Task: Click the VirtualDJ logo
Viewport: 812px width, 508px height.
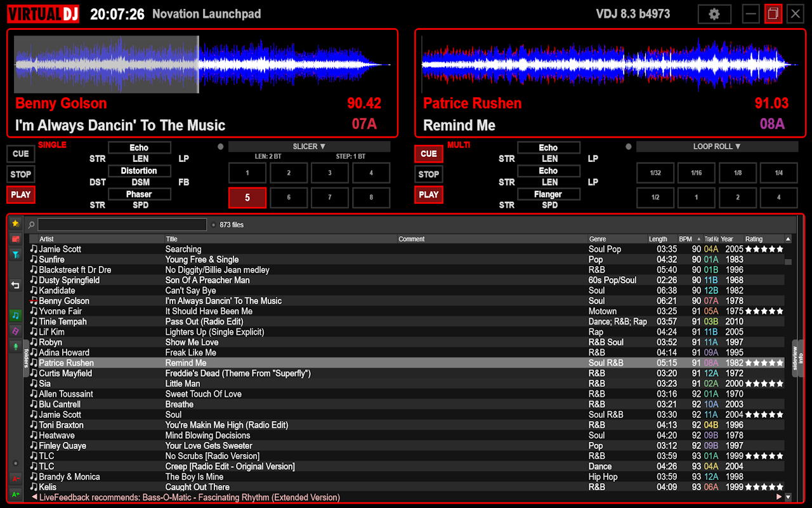Action: point(44,14)
